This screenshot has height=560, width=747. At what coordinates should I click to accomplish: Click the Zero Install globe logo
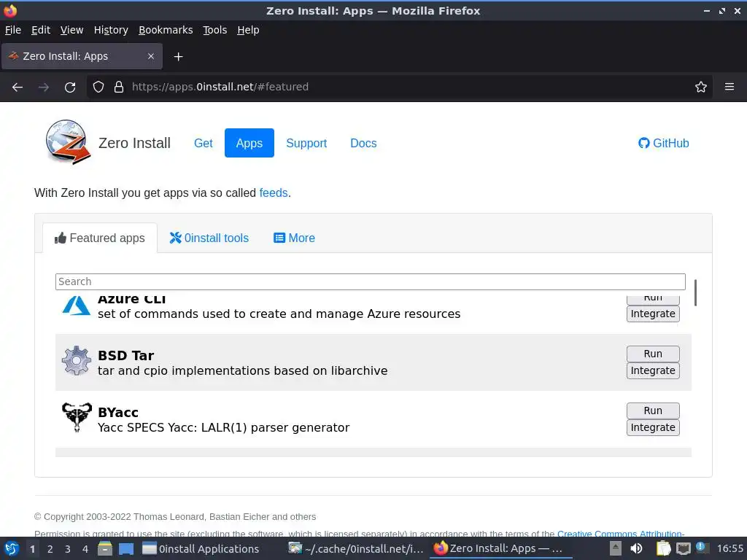[68, 142]
